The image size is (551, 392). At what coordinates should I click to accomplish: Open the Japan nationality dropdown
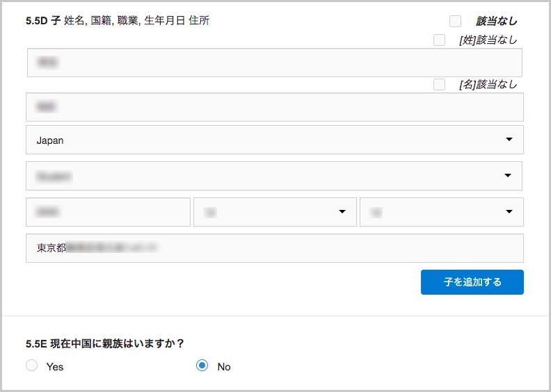tap(274, 140)
